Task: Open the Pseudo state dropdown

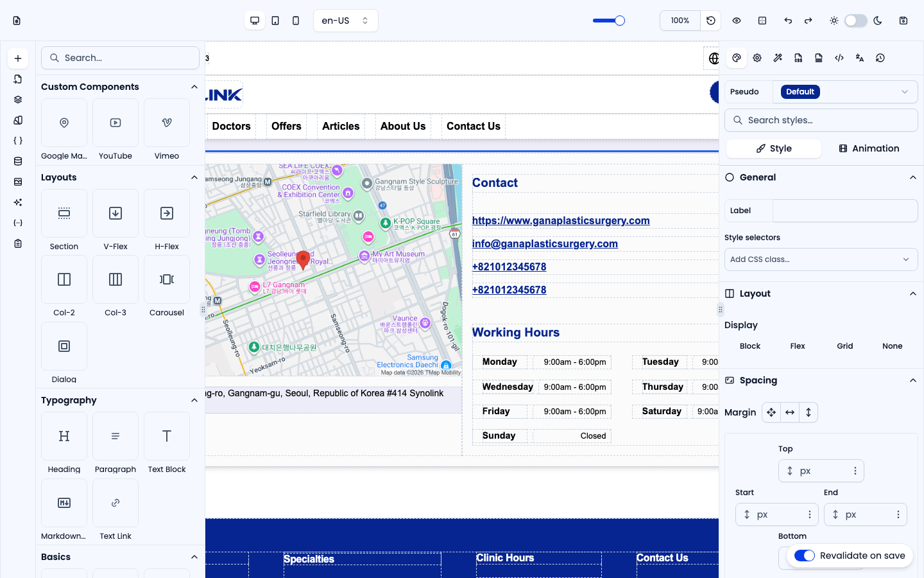Action: click(845, 92)
